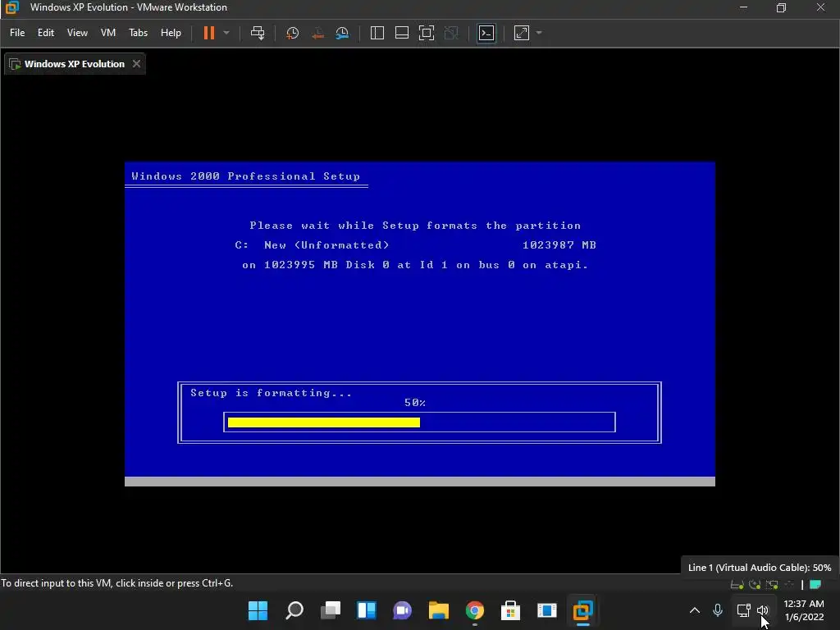Click inside the Windows 2000 setup screen
The height and width of the screenshot is (630, 840).
[420, 323]
